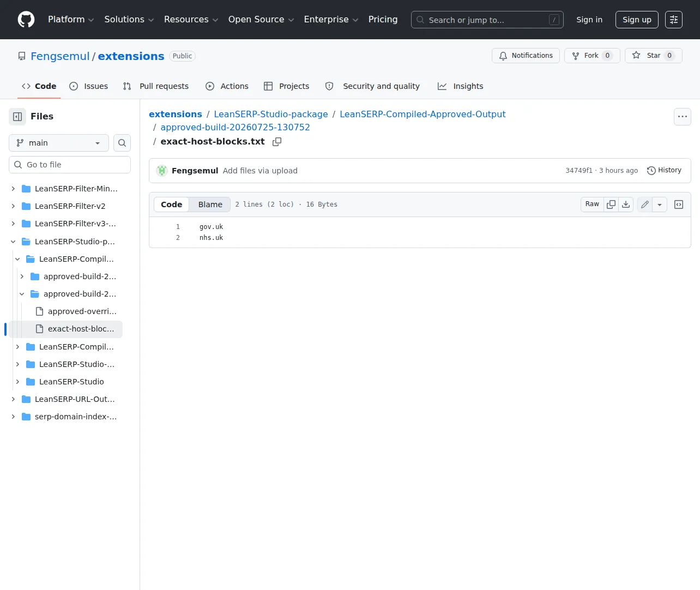
Task: Open LeanSERP-Studio-package breadcrumb link
Action: click(271, 114)
